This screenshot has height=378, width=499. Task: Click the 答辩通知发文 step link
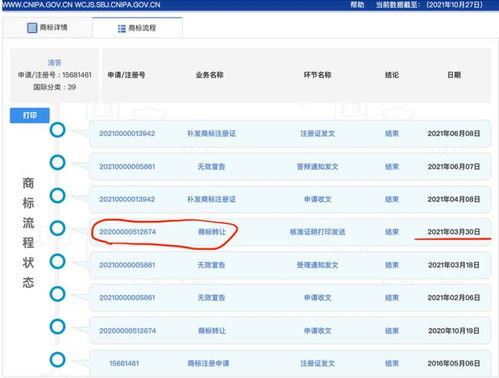pyautogui.click(x=317, y=166)
